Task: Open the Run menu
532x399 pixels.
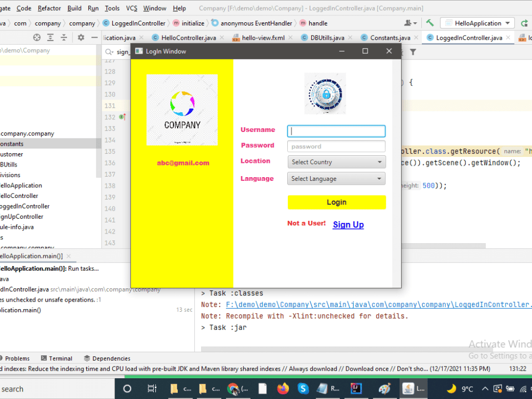Action: 93,8
